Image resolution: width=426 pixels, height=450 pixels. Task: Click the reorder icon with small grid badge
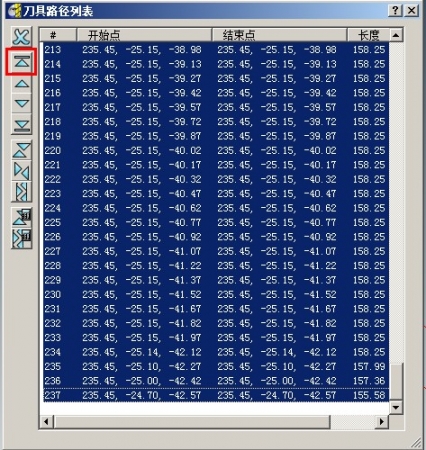22,217
